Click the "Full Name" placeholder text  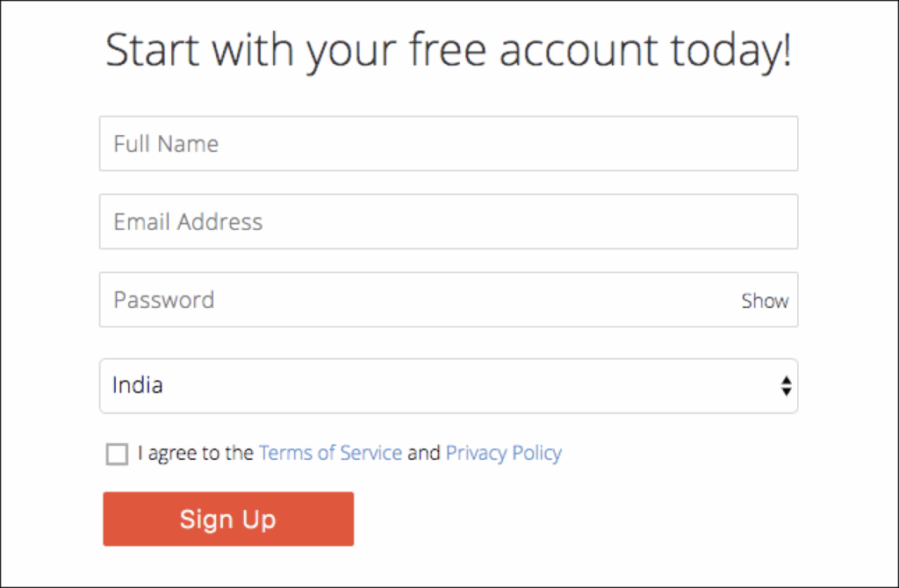166,144
